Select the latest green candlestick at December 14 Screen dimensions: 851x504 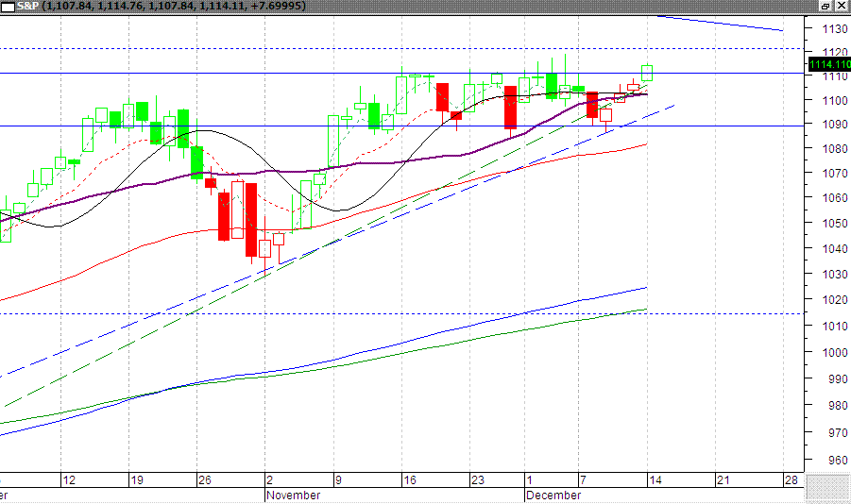647,73
